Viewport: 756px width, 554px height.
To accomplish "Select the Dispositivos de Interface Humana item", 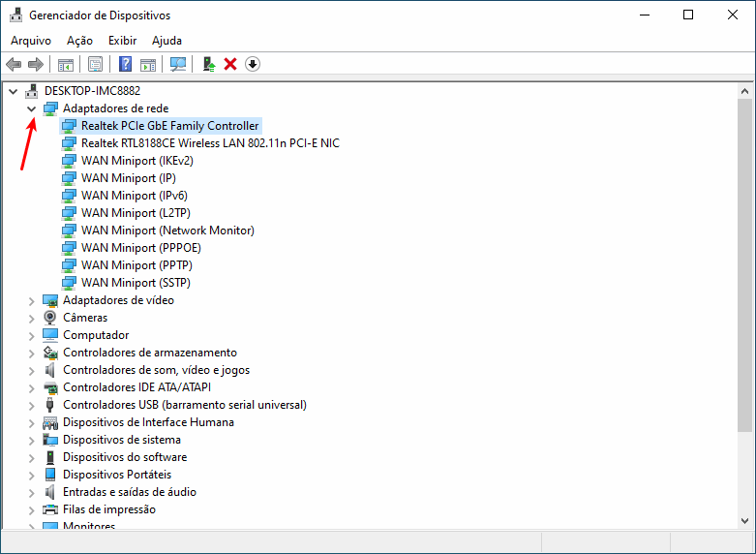I will pos(148,422).
